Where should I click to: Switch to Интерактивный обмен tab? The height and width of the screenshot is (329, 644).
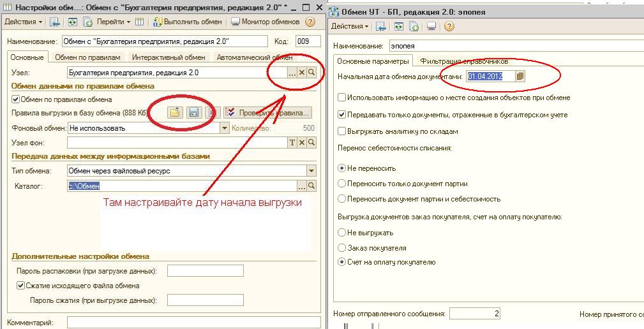click(168, 57)
